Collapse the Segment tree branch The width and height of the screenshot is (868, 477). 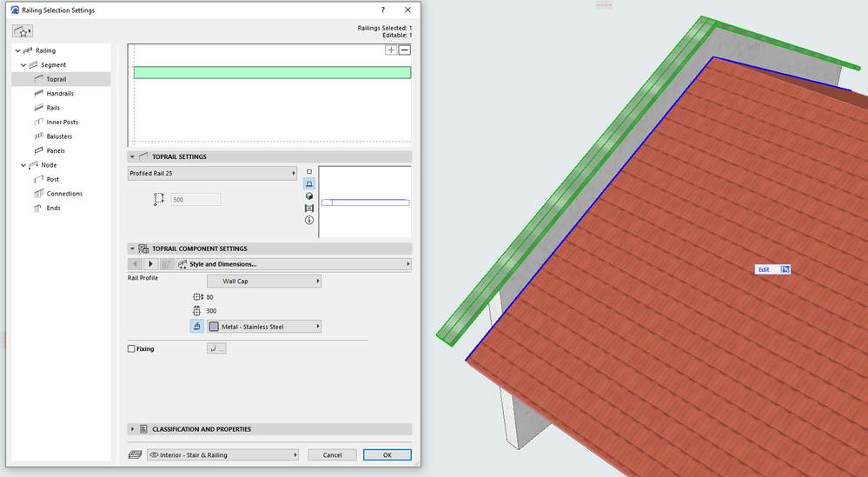coord(23,65)
